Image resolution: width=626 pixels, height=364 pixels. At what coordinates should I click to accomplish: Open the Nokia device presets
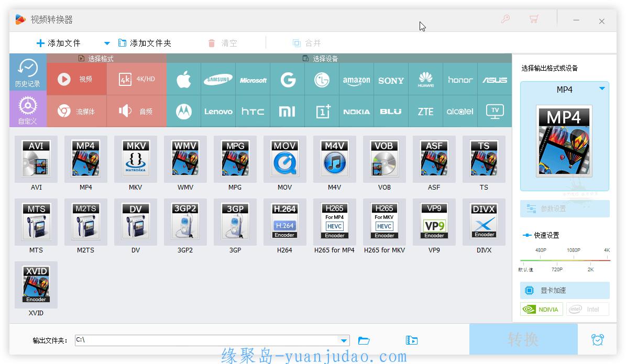pyautogui.click(x=357, y=112)
